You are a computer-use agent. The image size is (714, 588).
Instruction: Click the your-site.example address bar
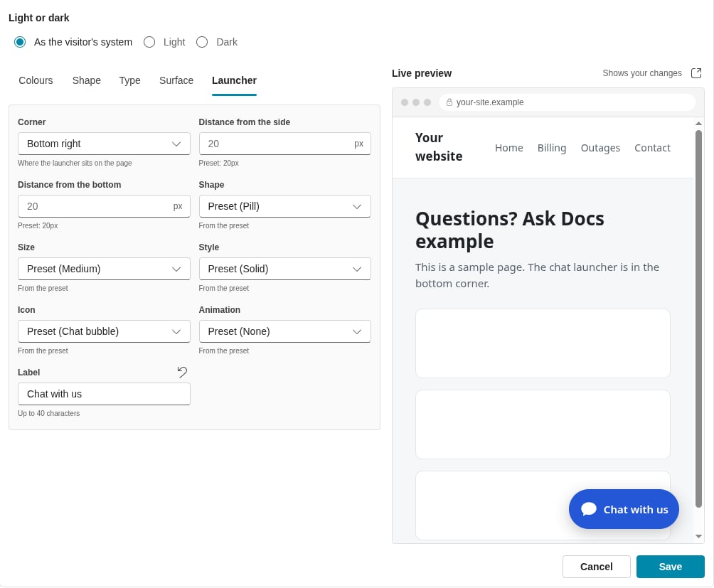(x=568, y=102)
